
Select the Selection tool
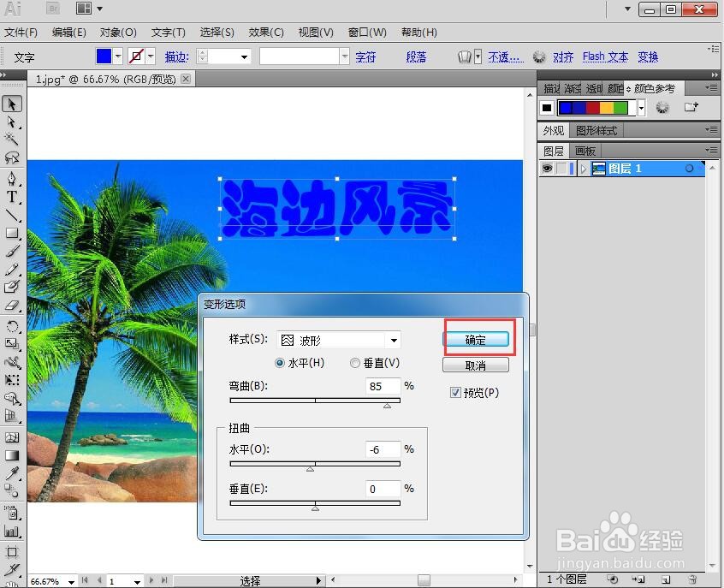click(x=12, y=103)
